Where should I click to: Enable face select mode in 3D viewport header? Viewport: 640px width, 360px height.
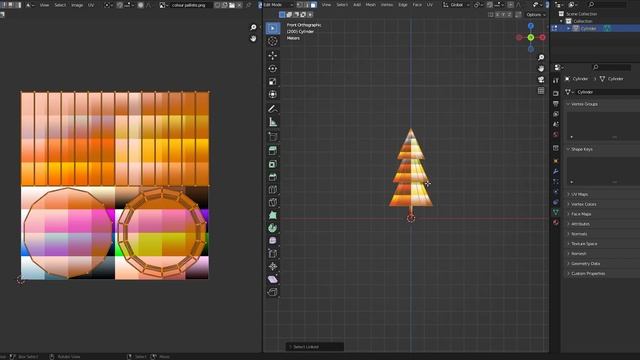[313, 5]
